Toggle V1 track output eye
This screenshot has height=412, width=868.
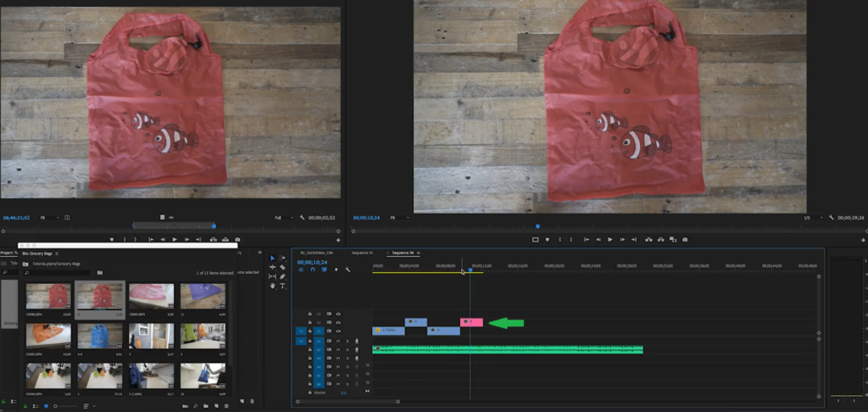337,331
